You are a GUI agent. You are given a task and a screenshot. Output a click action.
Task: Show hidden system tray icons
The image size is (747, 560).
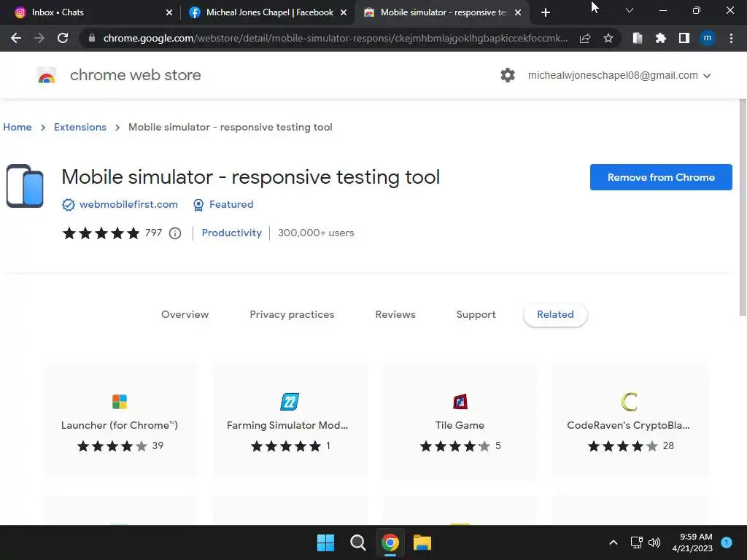point(614,542)
